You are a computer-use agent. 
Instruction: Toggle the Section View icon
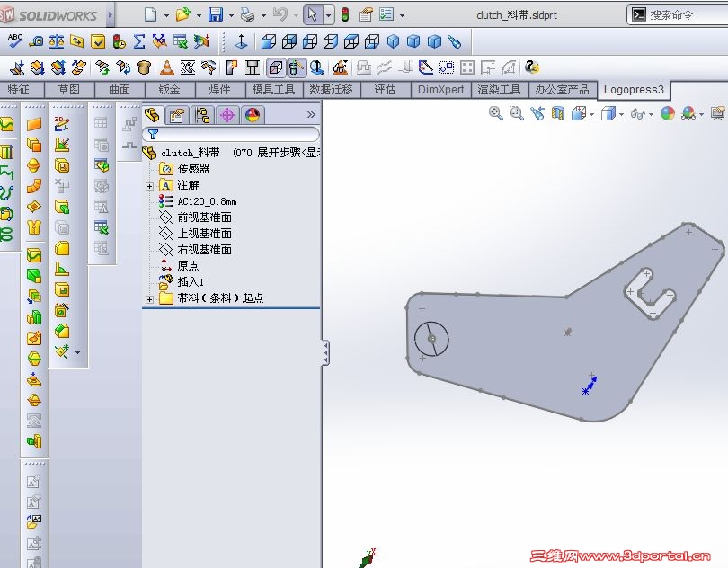click(x=558, y=113)
